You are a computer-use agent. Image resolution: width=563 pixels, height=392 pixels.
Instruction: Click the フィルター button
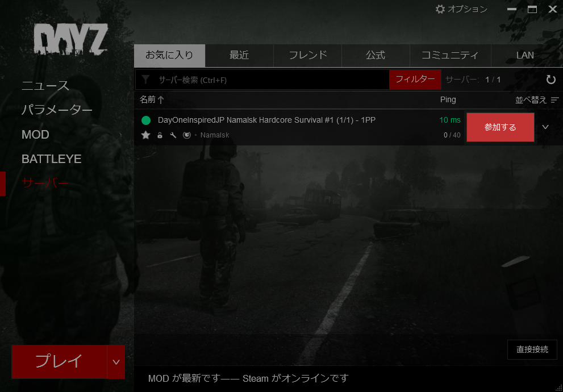(415, 80)
